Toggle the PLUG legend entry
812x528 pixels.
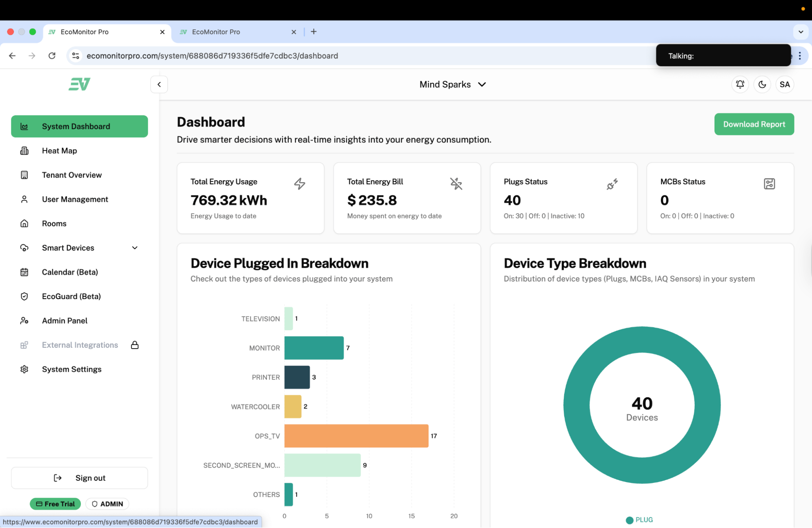(x=639, y=520)
